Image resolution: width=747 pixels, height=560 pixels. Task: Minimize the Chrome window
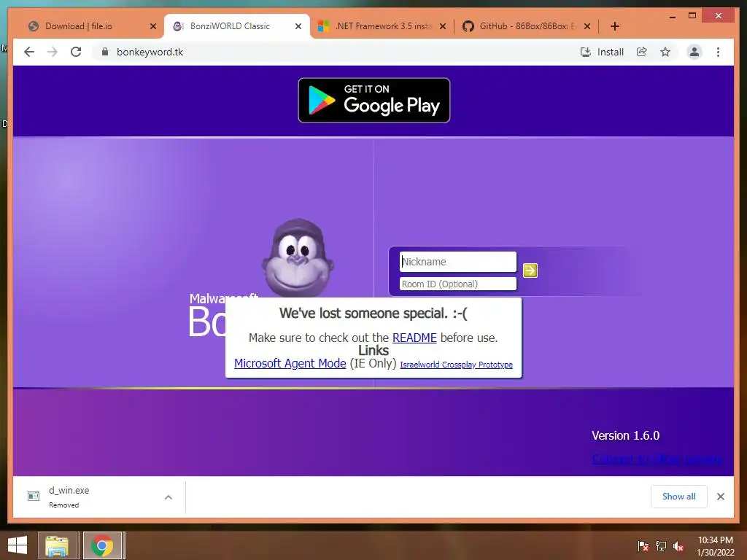672,16
